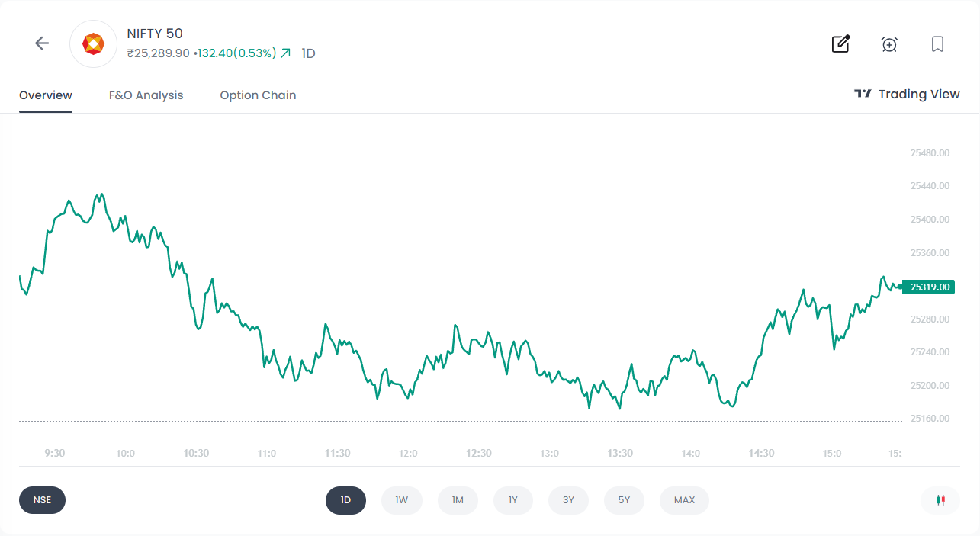Open the edit note pencil icon
The image size is (980, 536).
840,43
